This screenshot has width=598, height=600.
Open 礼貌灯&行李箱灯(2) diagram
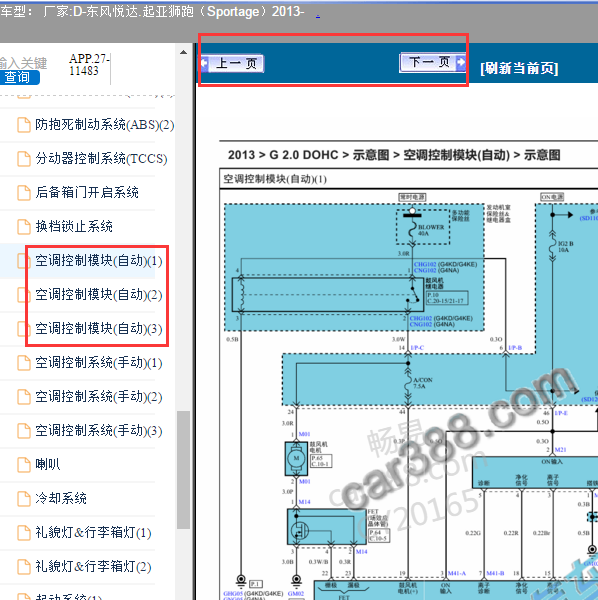[x=93, y=567]
